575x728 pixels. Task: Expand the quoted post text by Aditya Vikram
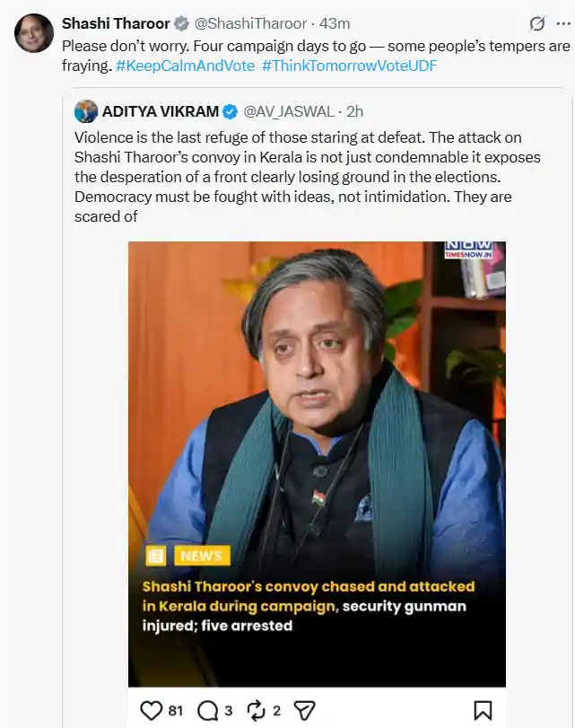[x=307, y=177]
